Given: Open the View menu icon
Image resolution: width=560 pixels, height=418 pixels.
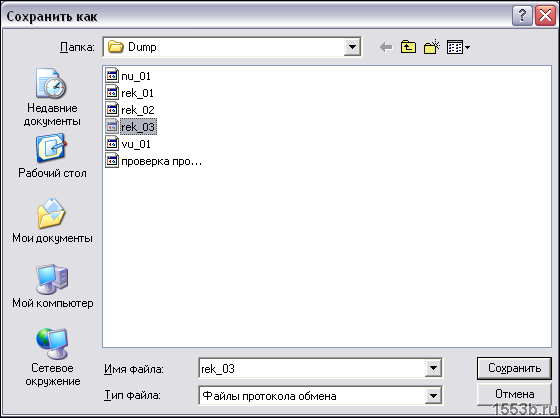Looking at the screenshot, I should click(x=458, y=47).
